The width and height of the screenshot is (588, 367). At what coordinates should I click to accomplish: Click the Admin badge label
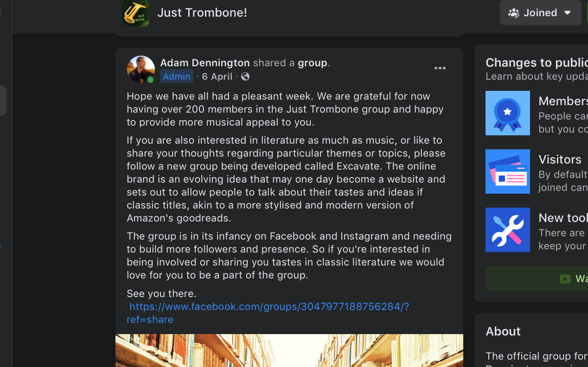tap(176, 76)
